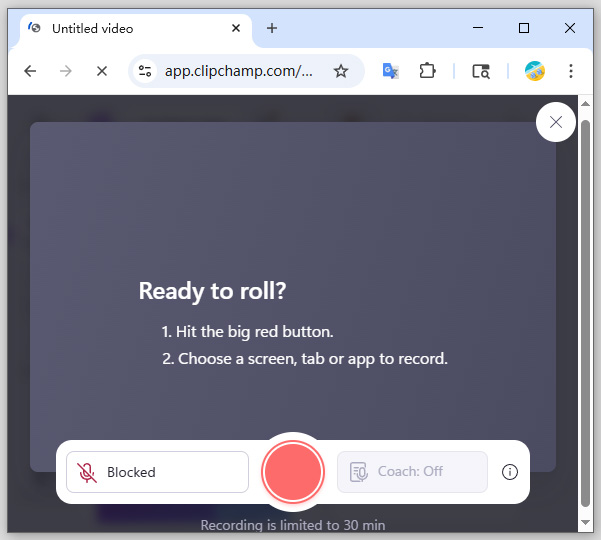The height and width of the screenshot is (540, 601).
Task: Start recording with the big red button
Action: point(293,471)
